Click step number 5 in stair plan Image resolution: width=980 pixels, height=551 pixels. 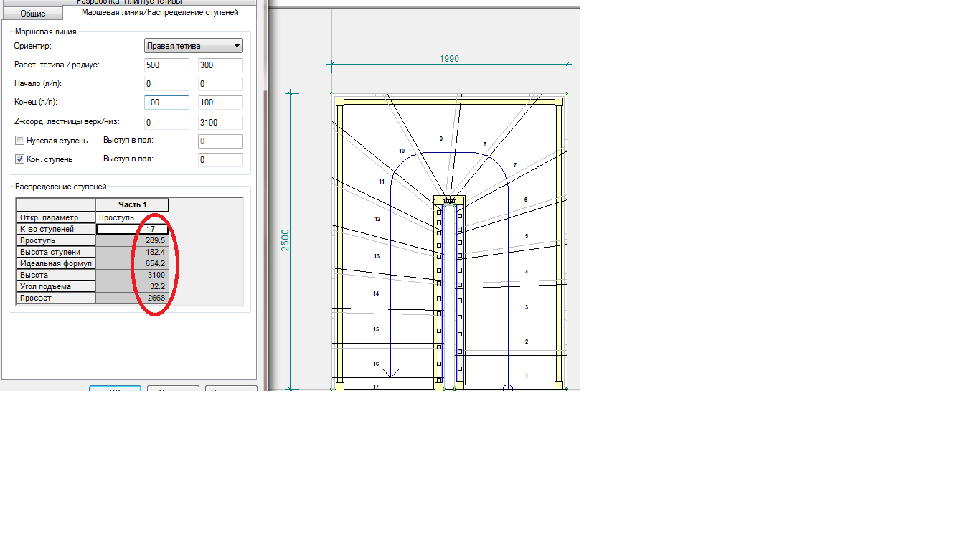(x=527, y=236)
